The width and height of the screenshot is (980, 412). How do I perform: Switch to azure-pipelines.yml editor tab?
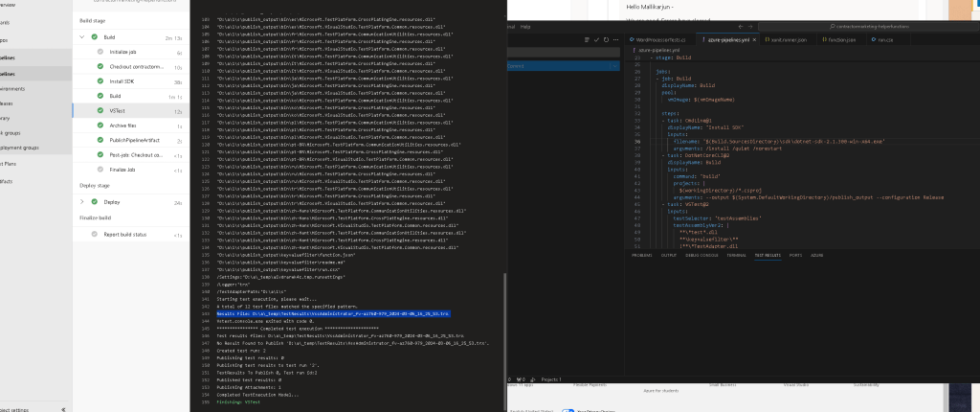(x=727, y=39)
